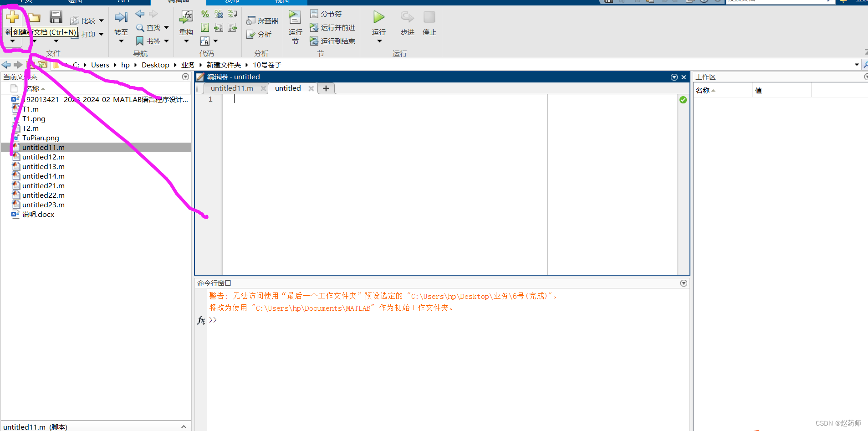Screen dimensions: 868x431
Task: Click the Step (步进) icon
Action: 407,17
